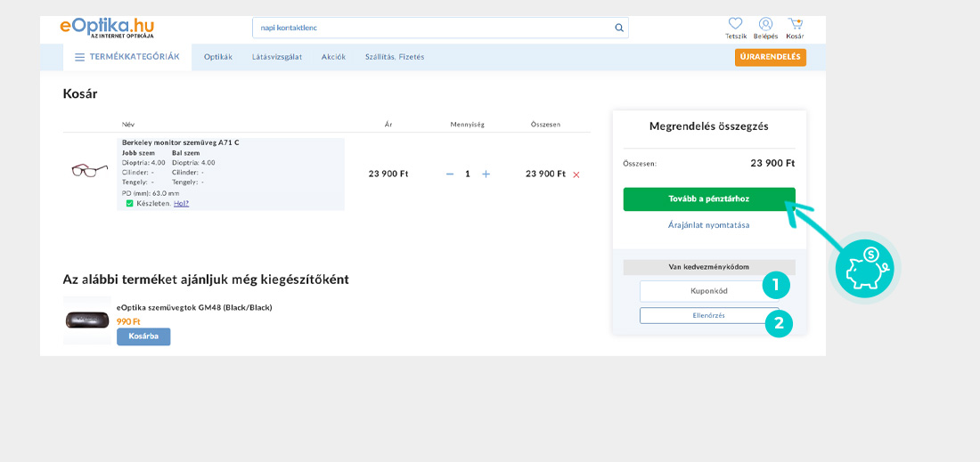Click the Hol? stock location link
Viewport: 980px width, 462px height.
click(181, 204)
